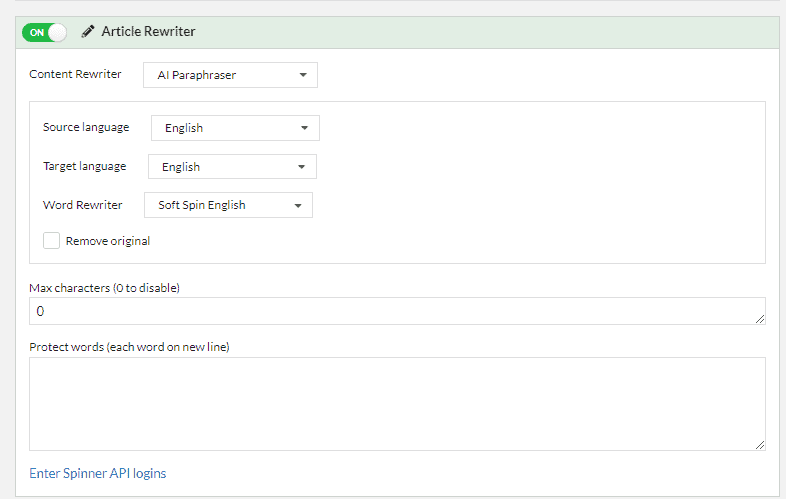Expand the Source language English dropdown
Viewport: 786px width, 499px height.
(235, 128)
